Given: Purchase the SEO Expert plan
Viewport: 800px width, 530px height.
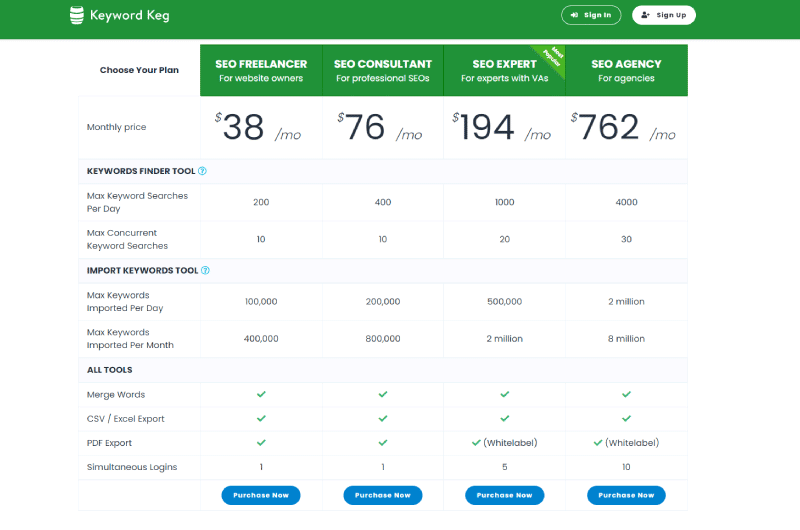Looking at the screenshot, I should (x=505, y=495).
